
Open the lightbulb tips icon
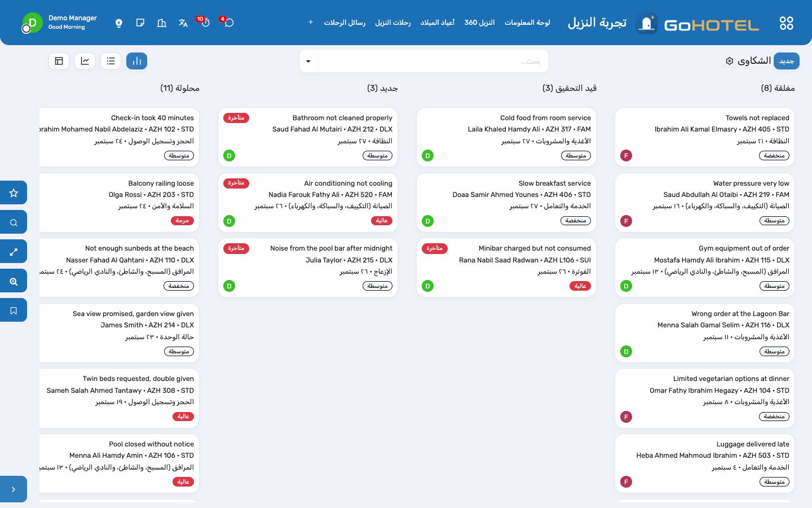point(119,23)
